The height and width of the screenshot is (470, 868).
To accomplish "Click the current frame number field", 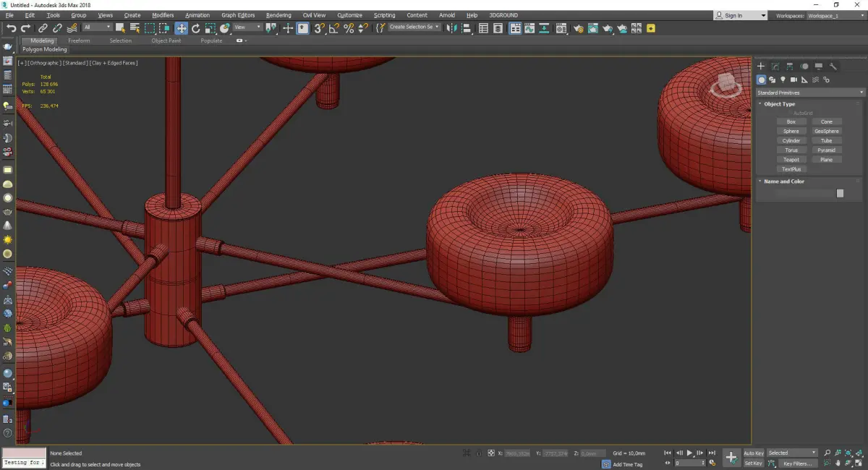I will click(x=689, y=463).
